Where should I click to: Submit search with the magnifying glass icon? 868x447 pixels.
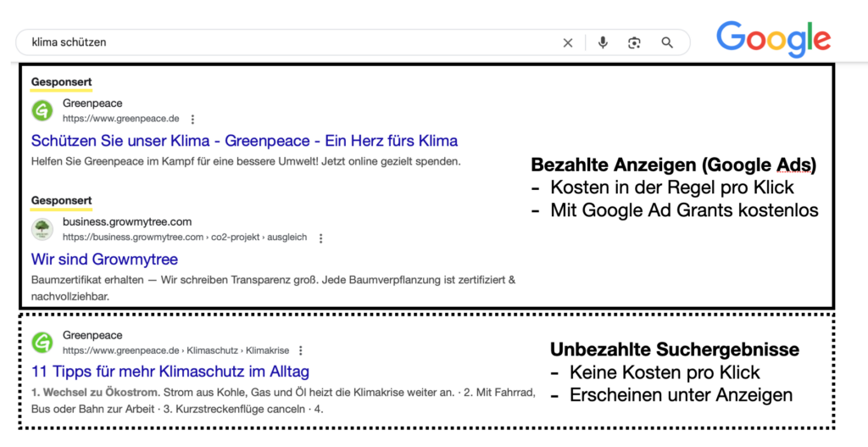coord(667,42)
